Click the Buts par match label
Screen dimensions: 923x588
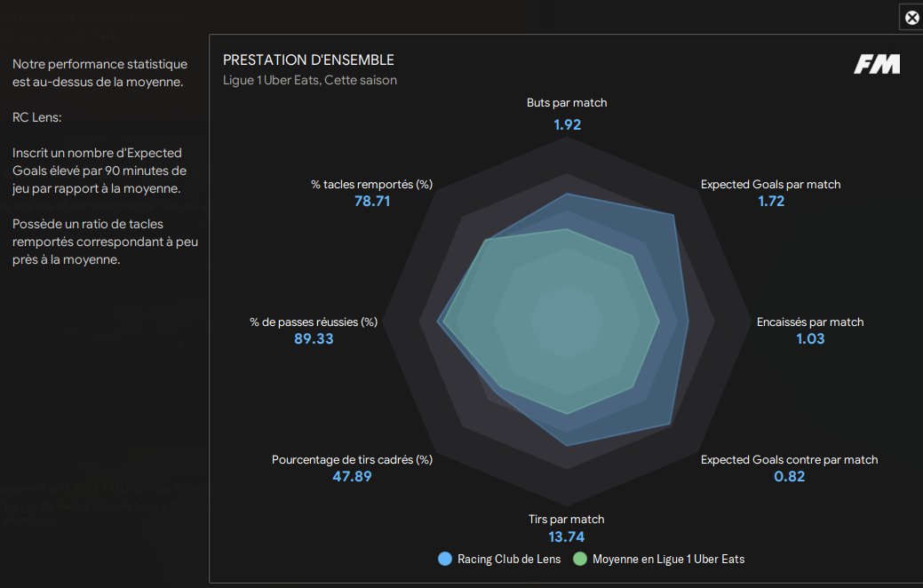567,103
